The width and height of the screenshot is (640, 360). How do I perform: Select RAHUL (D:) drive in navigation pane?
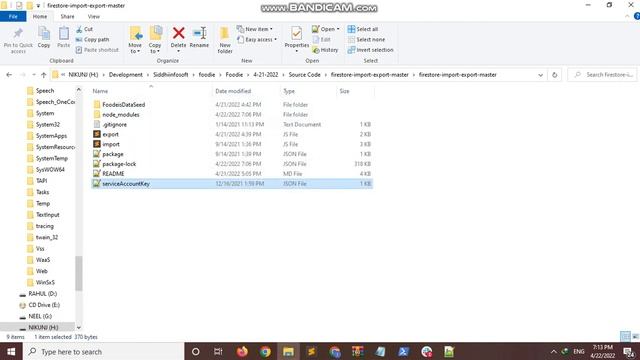coord(42,294)
